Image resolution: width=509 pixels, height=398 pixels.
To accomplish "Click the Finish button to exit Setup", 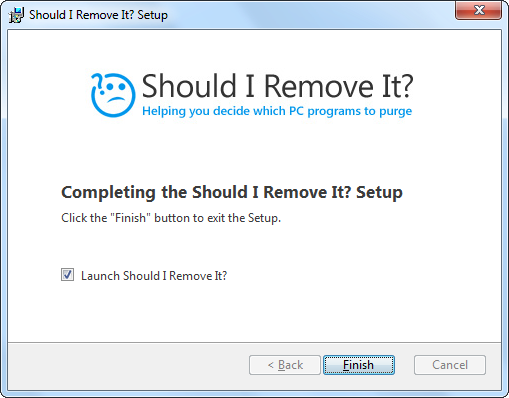I will [359, 365].
